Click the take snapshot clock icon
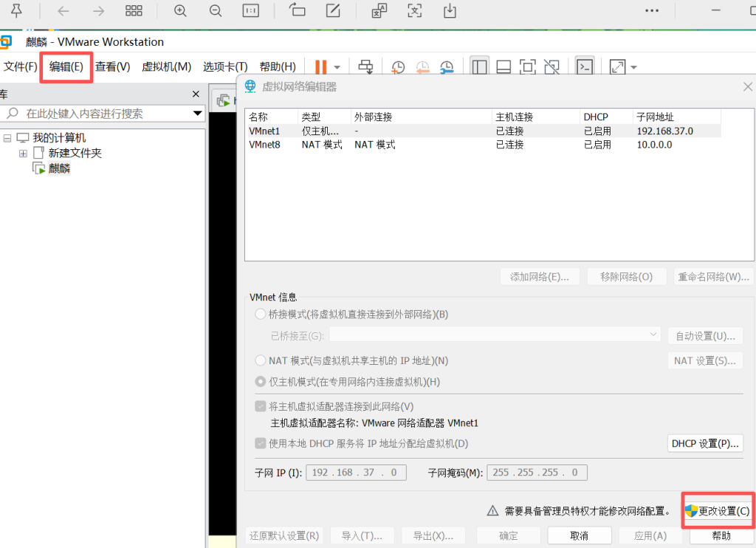 (x=398, y=67)
